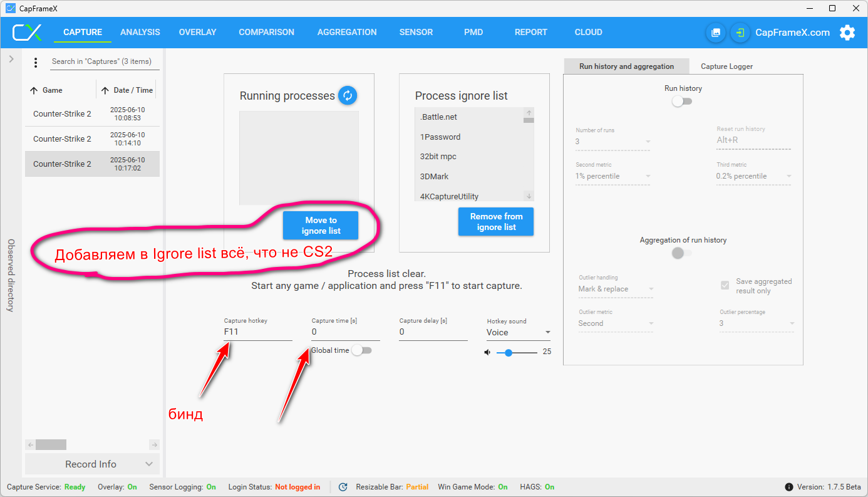Open Number of runs dropdown
868x497 pixels.
click(x=612, y=142)
